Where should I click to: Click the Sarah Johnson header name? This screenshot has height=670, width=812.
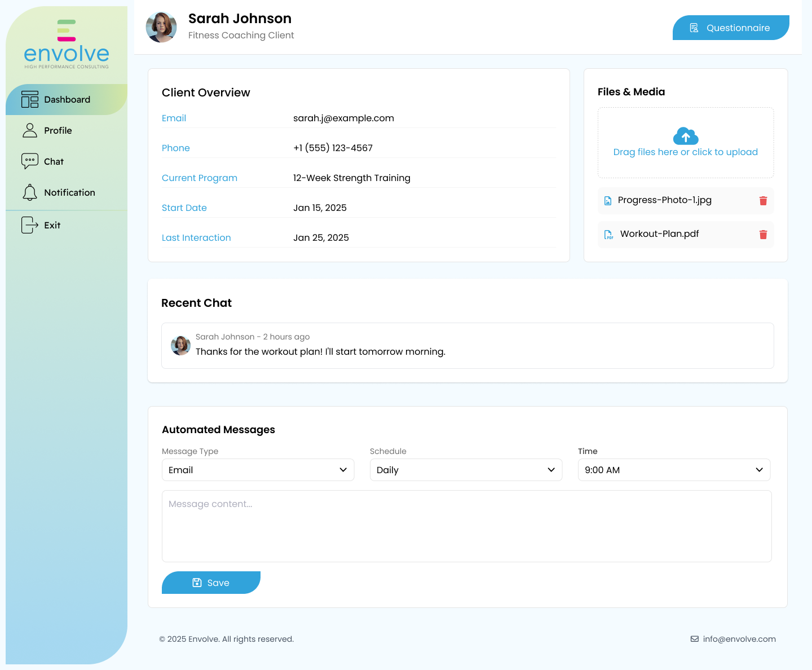240,19
